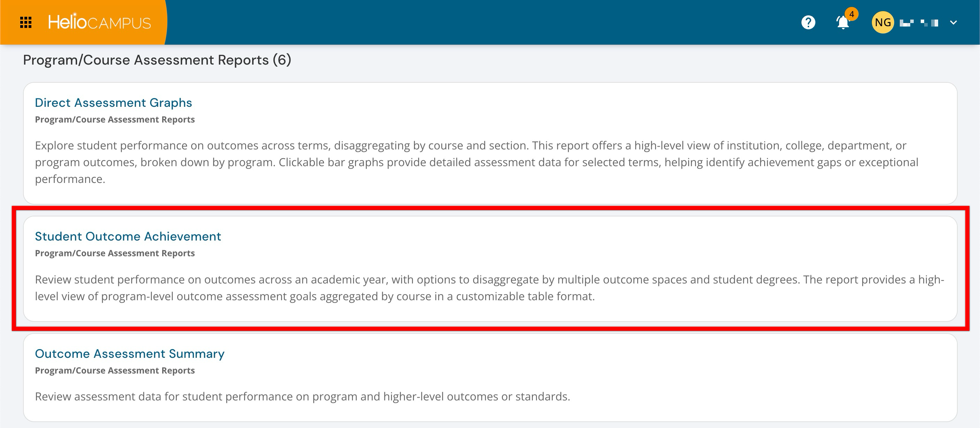Image resolution: width=980 pixels, height=428 pixels.
Task: Click the Program/Course Assessment Reports (6) heading
Action: point(157,60)
